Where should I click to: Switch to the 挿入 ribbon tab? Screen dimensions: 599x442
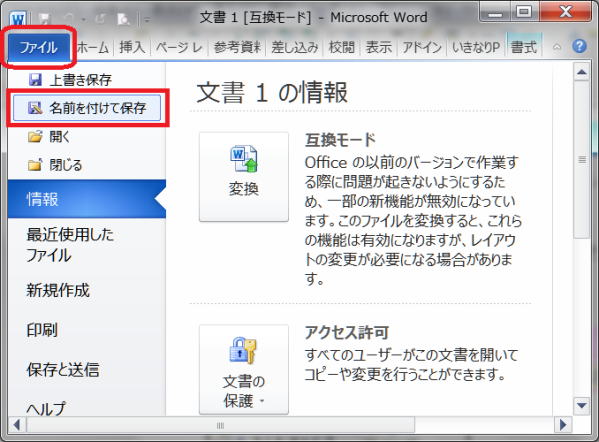click(x=132, y=47)
